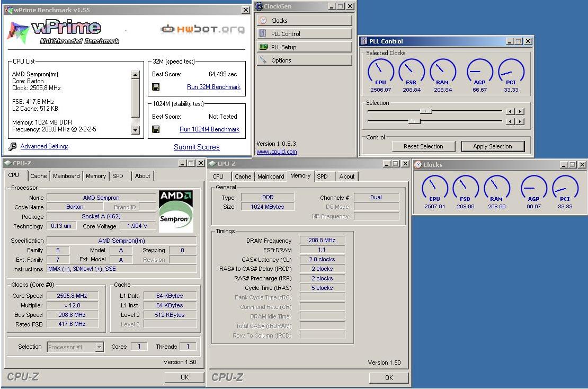Select CPU tab in left CPU-Z
Viewport: 588px width, 389px height.
[x=14, y=175]
